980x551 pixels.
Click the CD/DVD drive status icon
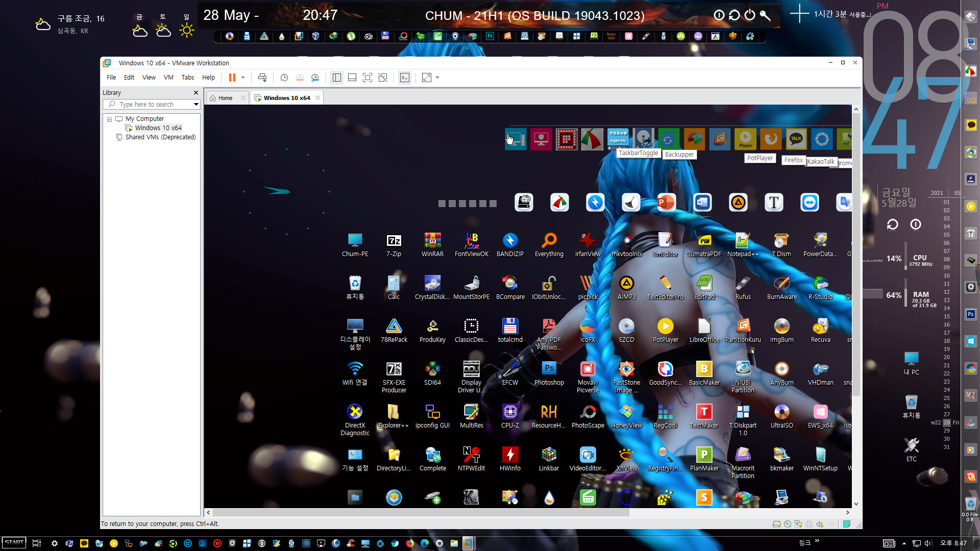788,524
